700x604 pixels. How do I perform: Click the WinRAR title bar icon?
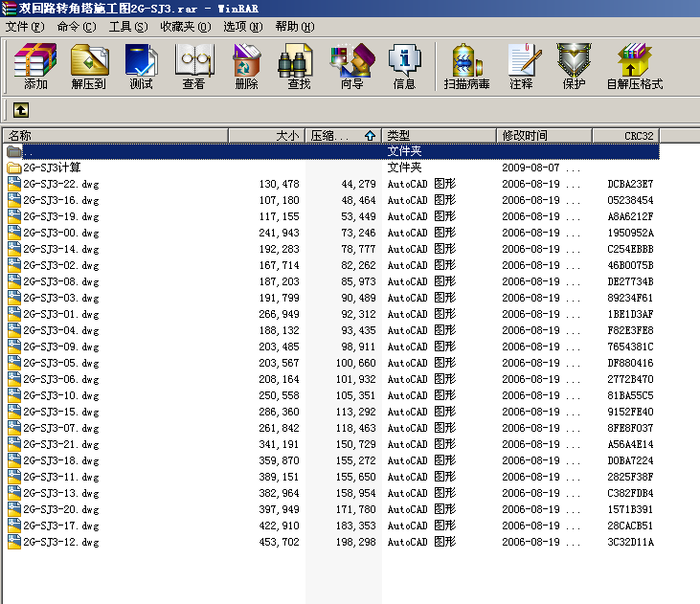point(9,8)
